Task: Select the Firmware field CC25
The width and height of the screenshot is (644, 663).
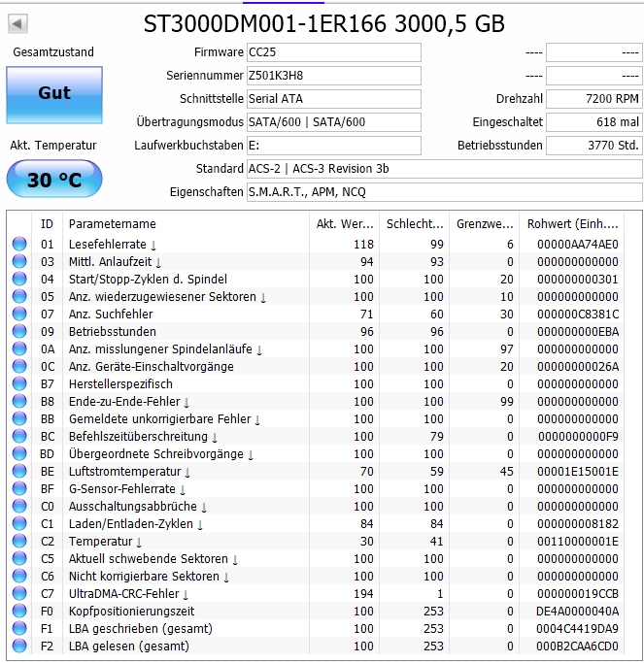Action: coord(334,52)
